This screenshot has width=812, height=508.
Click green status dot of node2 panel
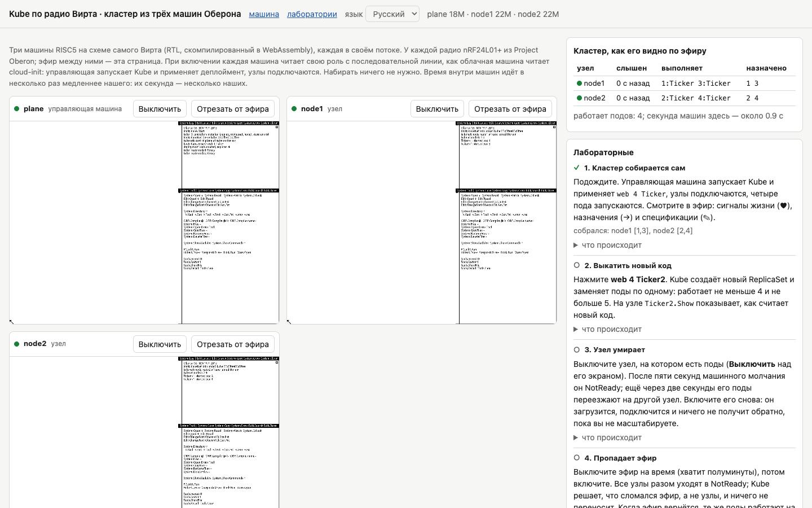tap(17, 344)
